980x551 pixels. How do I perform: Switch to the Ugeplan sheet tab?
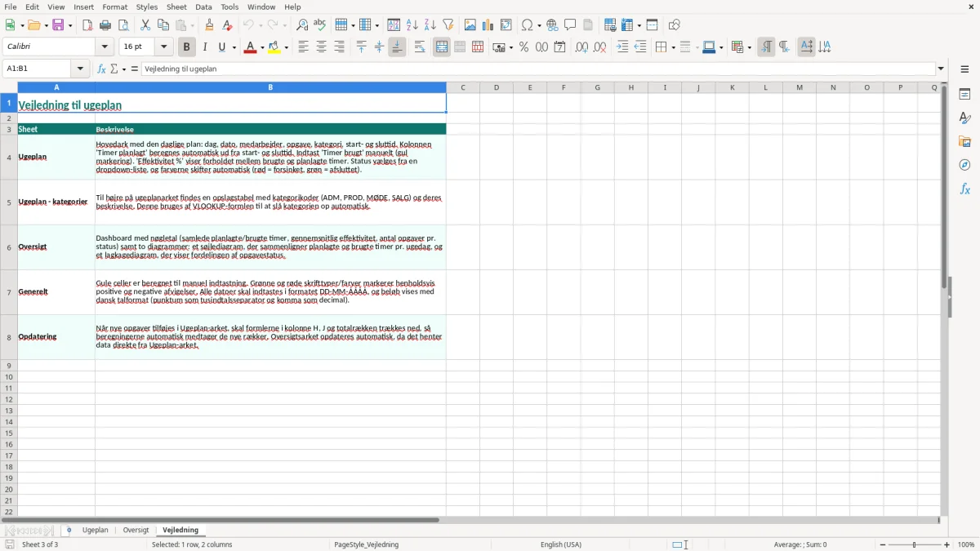pos(96,531)
